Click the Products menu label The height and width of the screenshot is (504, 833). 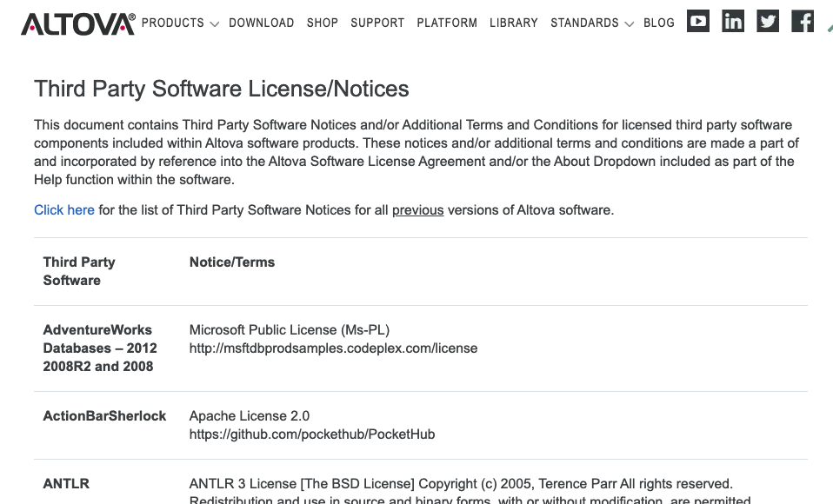point(173,23)
